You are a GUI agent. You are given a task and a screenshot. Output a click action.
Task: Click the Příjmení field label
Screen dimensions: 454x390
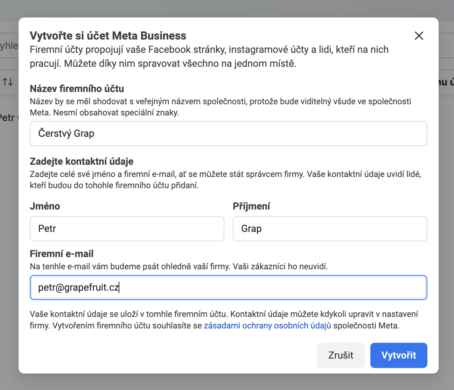(251, 206)
